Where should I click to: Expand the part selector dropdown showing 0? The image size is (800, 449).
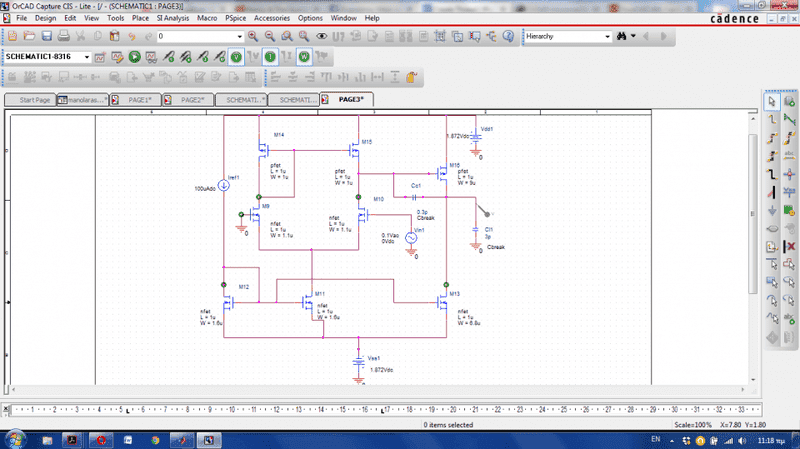click(x=238, y=37)
